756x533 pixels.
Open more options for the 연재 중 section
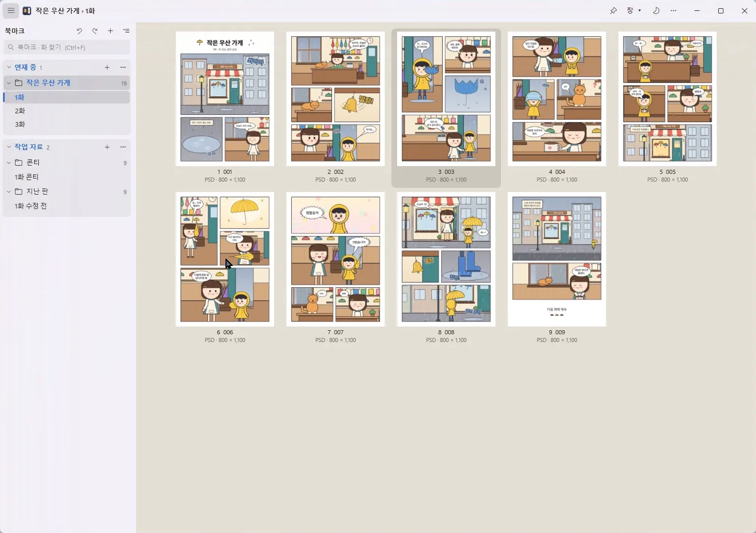point(123,67)
